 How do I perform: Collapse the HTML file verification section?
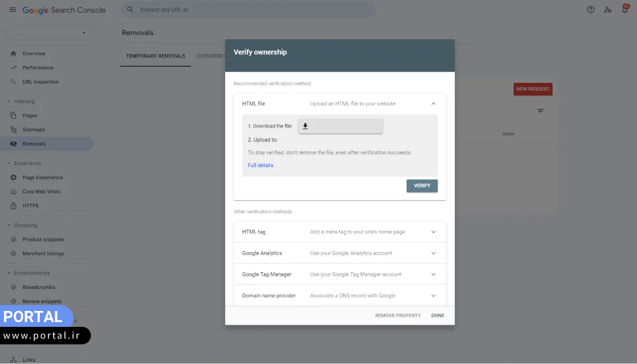[433, 104]
